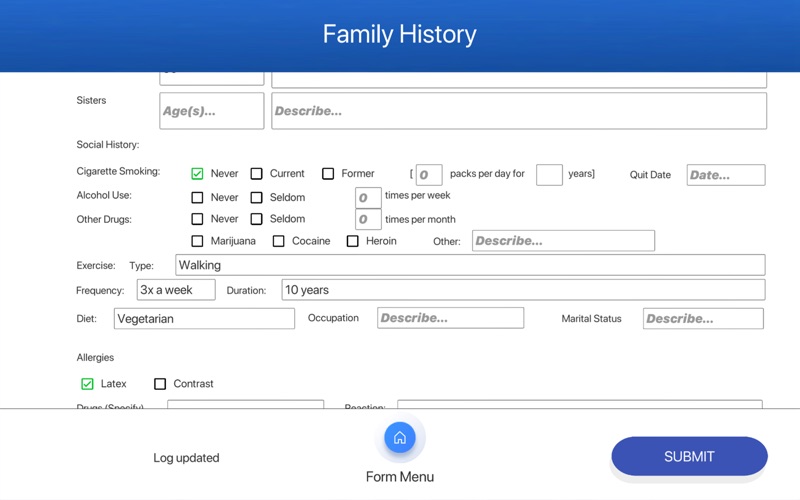This screenshot has height=500, width=800.
Task: Select the Form Menu label
Action: pos(400,477)
